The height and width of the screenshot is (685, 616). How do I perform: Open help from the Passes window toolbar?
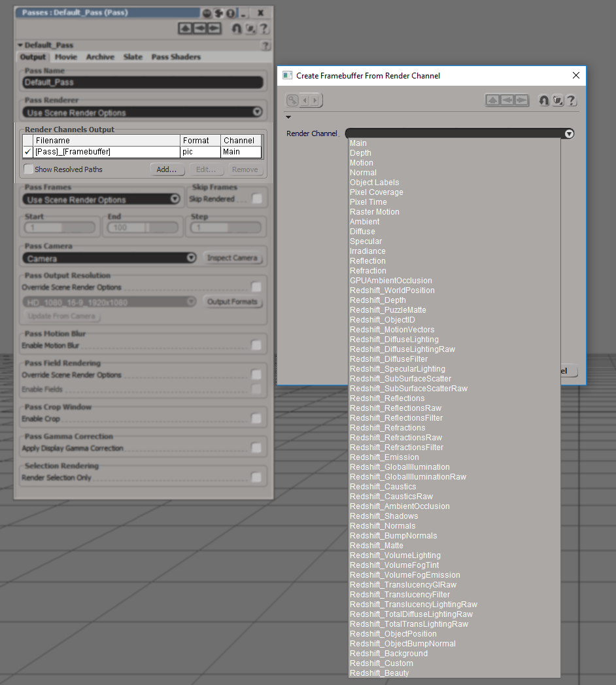click(264, 29)
